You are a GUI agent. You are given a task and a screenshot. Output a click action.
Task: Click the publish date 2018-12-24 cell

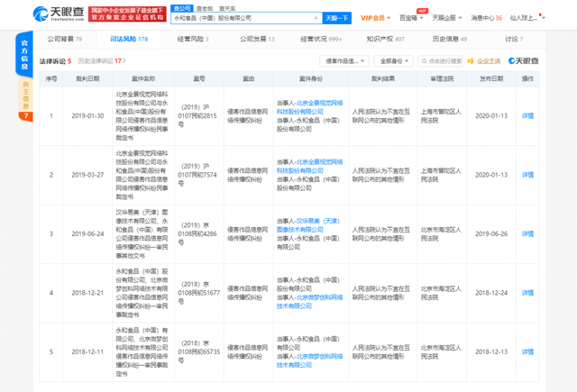click(x=491, y=293)
